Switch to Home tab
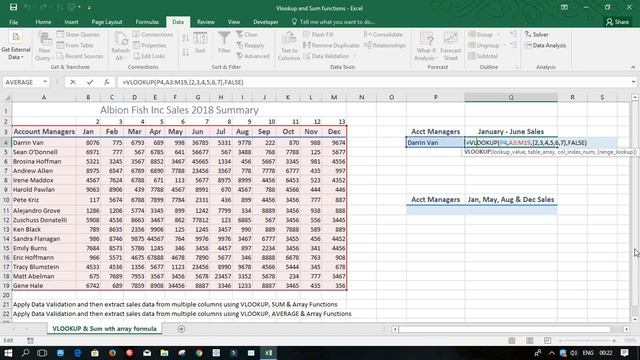The image size is (640, 360). [x=43, y=22]
